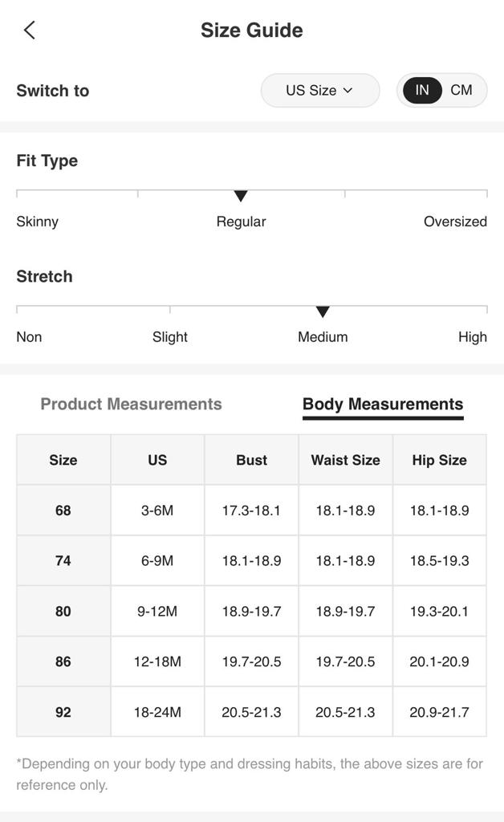Select IN measurement unit

422,90
